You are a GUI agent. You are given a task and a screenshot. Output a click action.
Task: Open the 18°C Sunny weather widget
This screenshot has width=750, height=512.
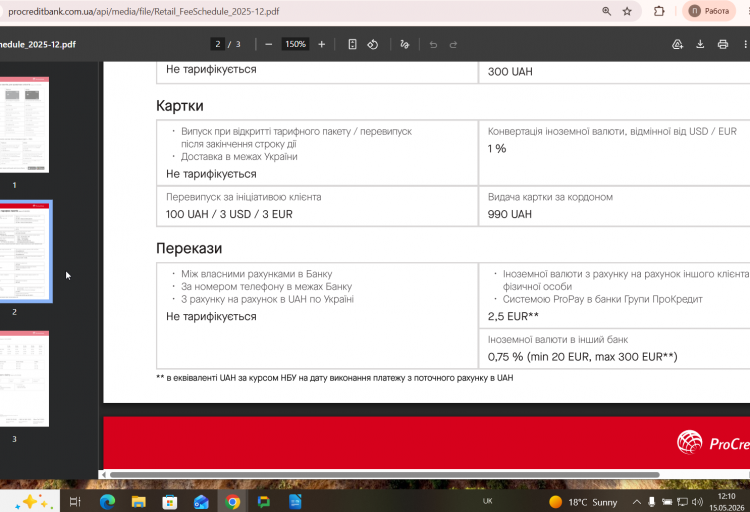coord(583,502)
